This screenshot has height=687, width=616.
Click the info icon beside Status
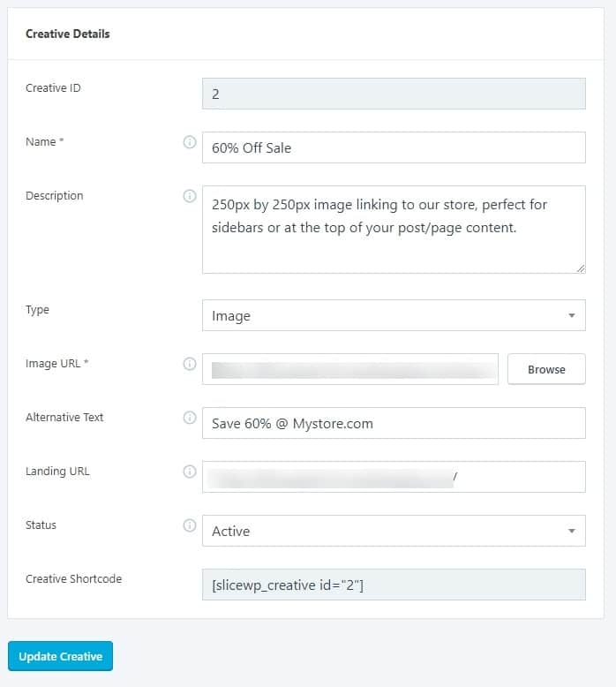(190, 525)
